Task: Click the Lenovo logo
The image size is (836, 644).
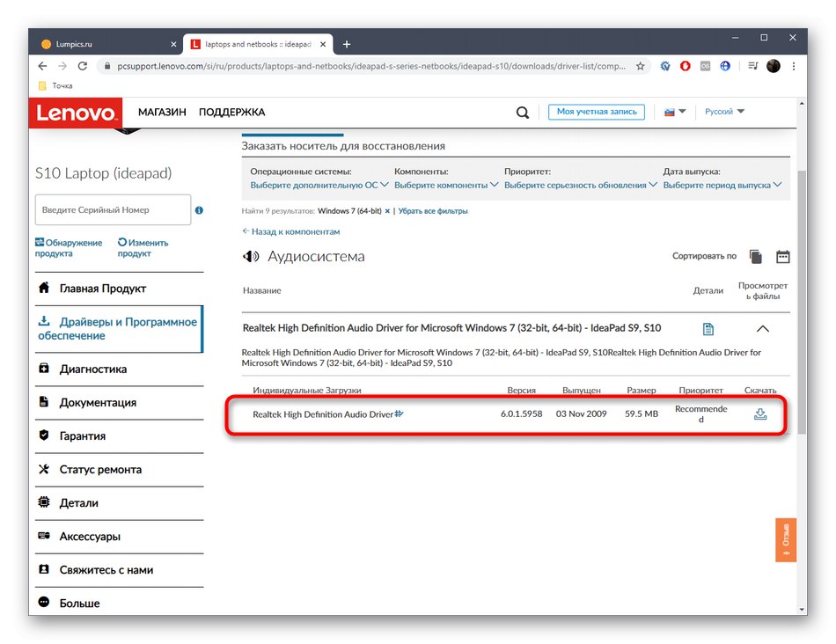Action: coord(75,113)
